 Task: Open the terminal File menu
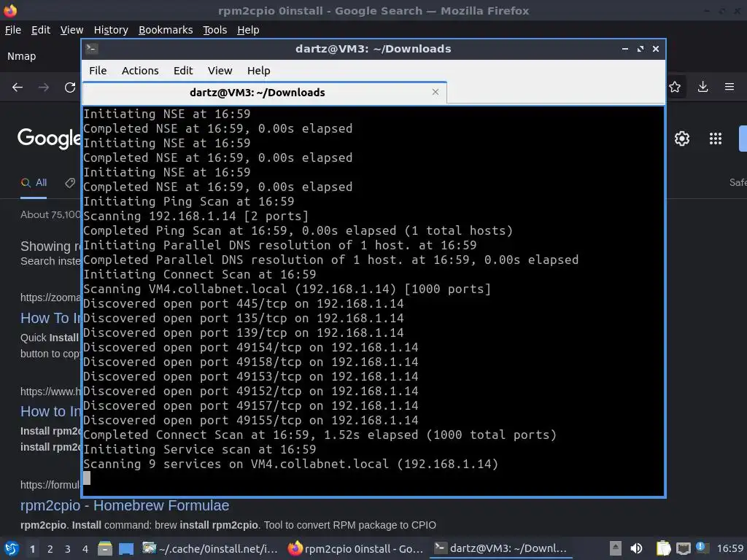pos(98,71)
